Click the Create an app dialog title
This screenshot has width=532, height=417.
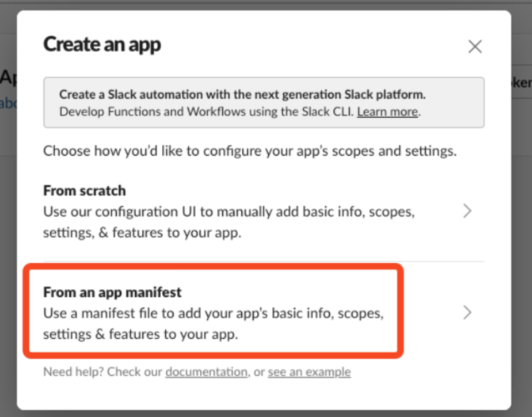102,45
